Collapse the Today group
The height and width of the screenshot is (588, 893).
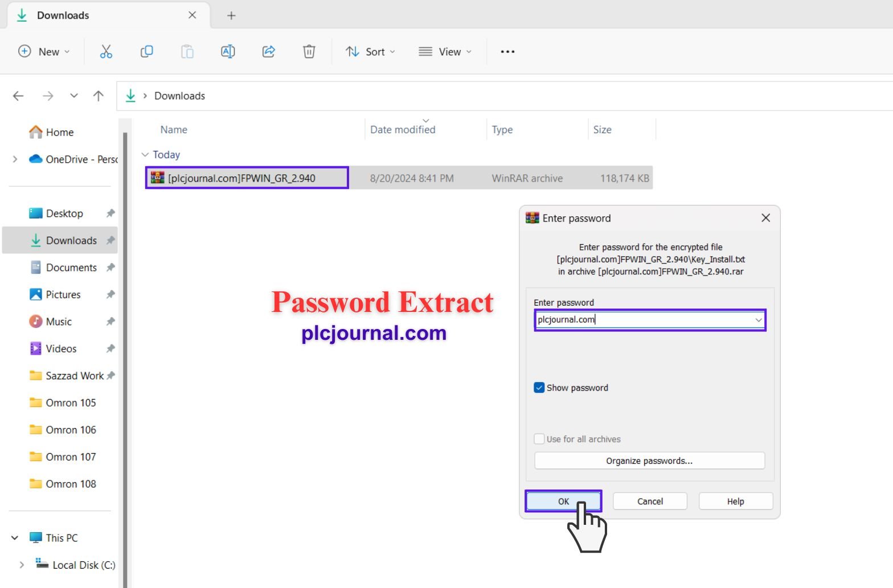[x=145, y=155]
